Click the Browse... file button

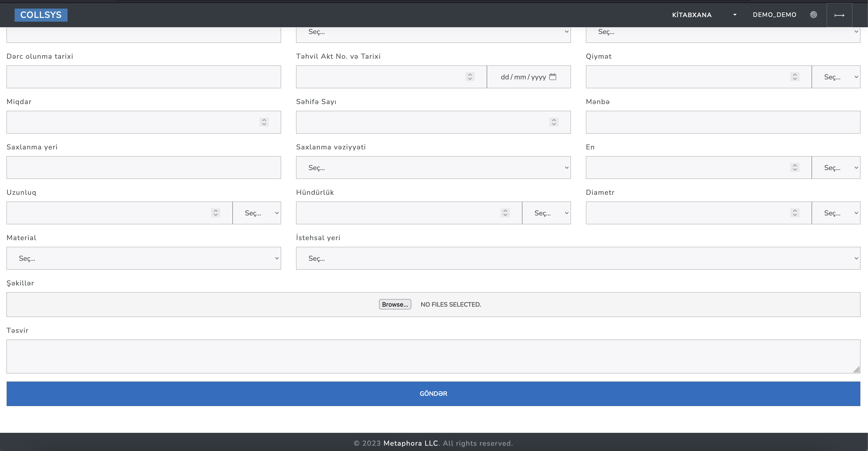tap(395, 304)
